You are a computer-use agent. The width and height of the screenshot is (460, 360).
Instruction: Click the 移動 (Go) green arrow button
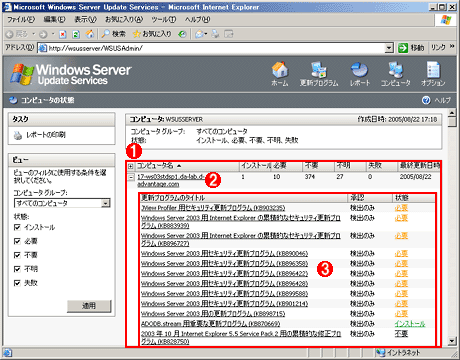[403, 48]
